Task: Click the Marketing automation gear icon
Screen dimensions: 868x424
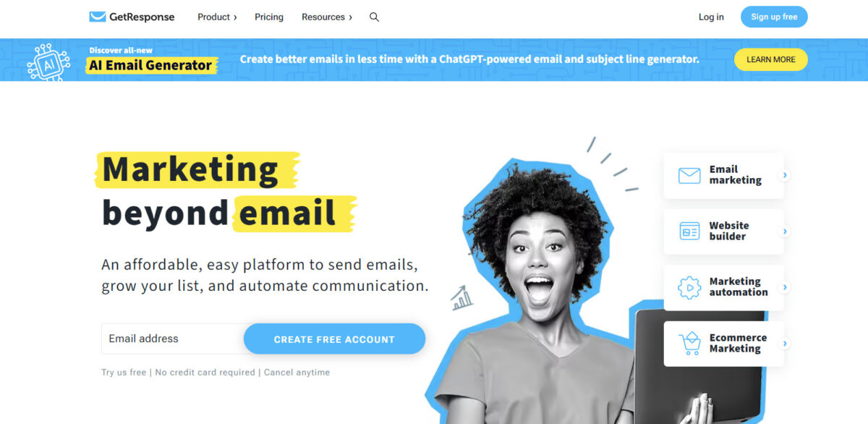Action: (689, 287)
